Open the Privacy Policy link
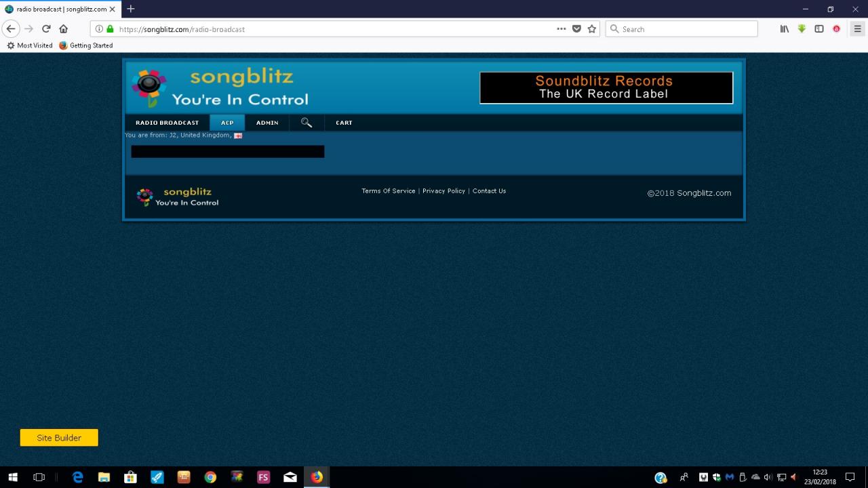The width and height of the screenshot is (868, 488). point(443,191)
